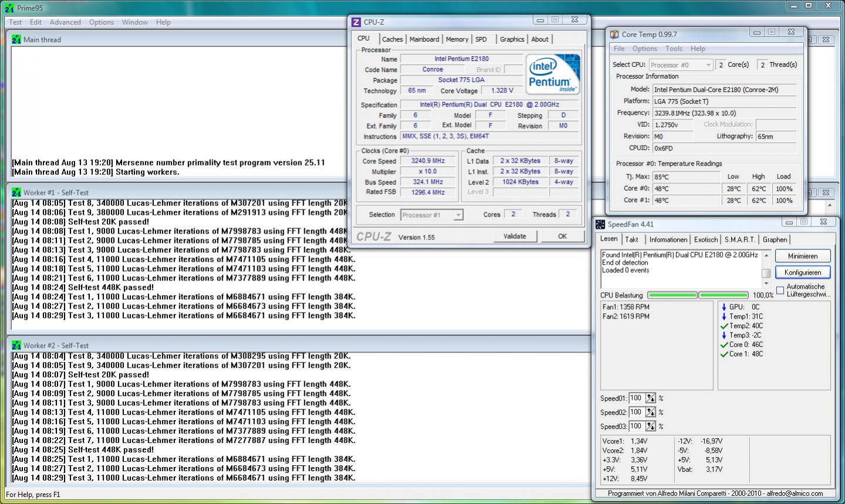Switch to SpeedFan Informationen tab

668,239
